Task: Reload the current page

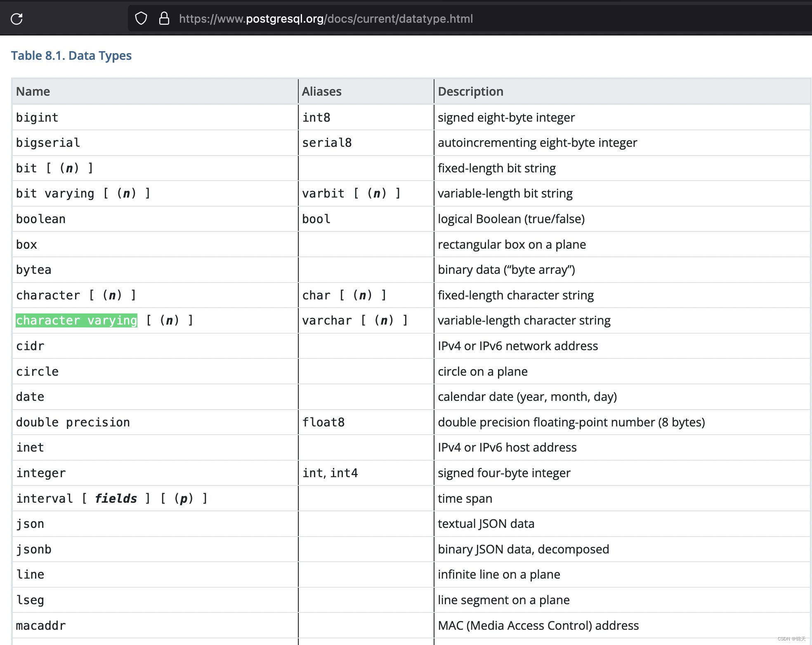Action: click(17, 18)
